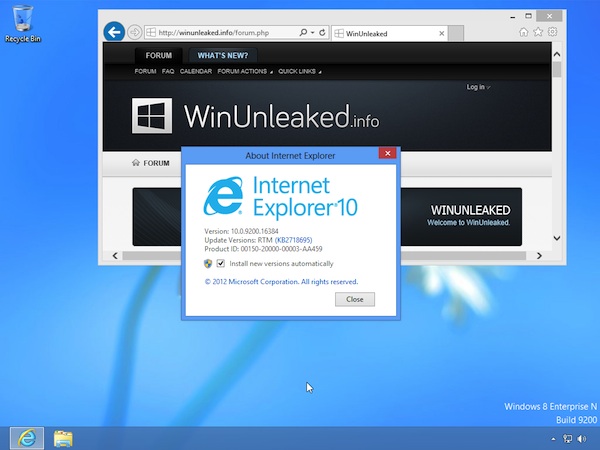Click the horizontal scrollbar right arrow
This screenshot has width=600, height=450.
(x=539, y=256)
